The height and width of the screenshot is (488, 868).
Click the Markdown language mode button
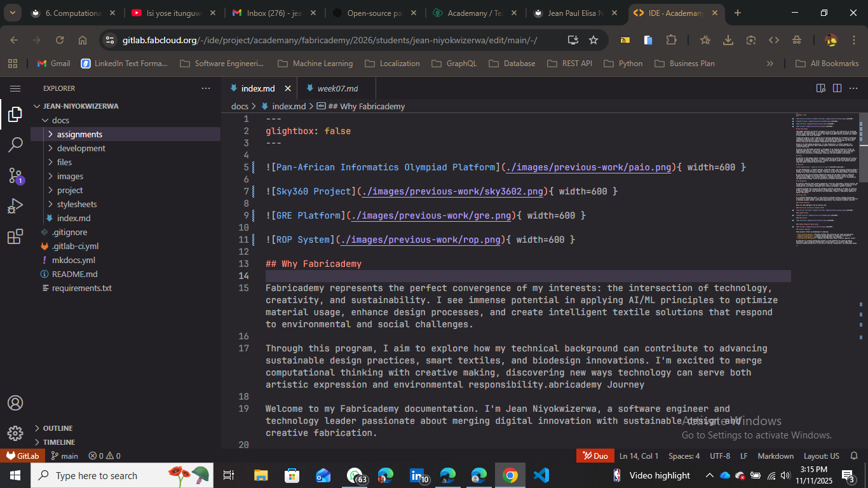click(775, 456)
